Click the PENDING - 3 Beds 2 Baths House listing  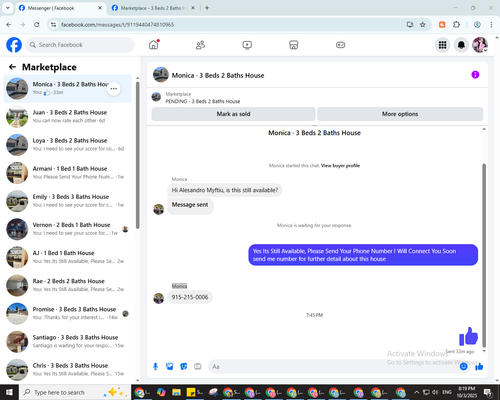[203, 101]
